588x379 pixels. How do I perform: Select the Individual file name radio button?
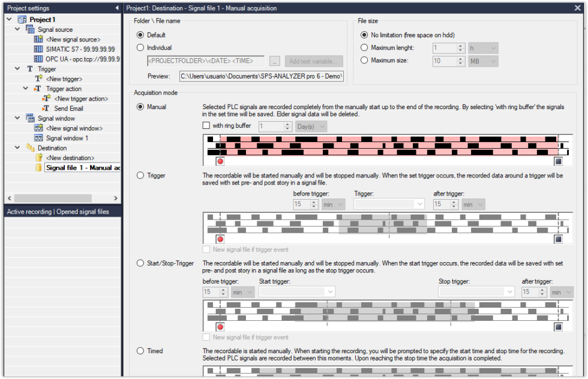tap(140, 48)
